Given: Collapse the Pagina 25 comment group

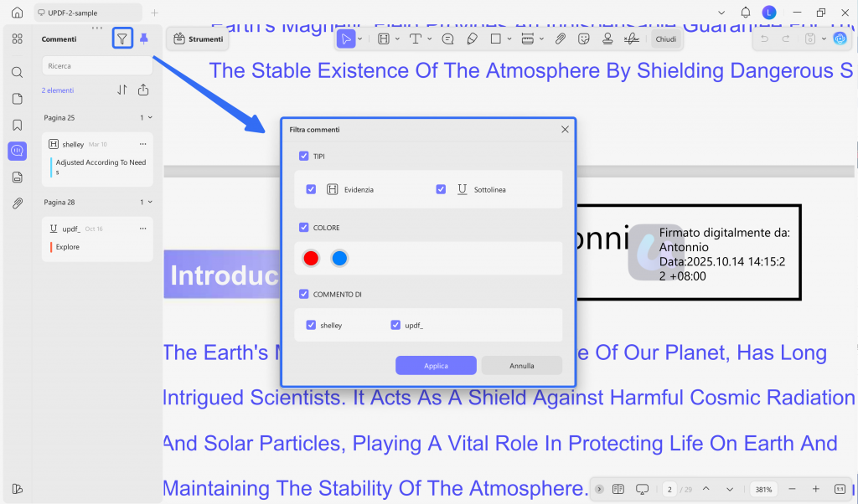Looking at the screenshot, I should (x=151, y=117).
